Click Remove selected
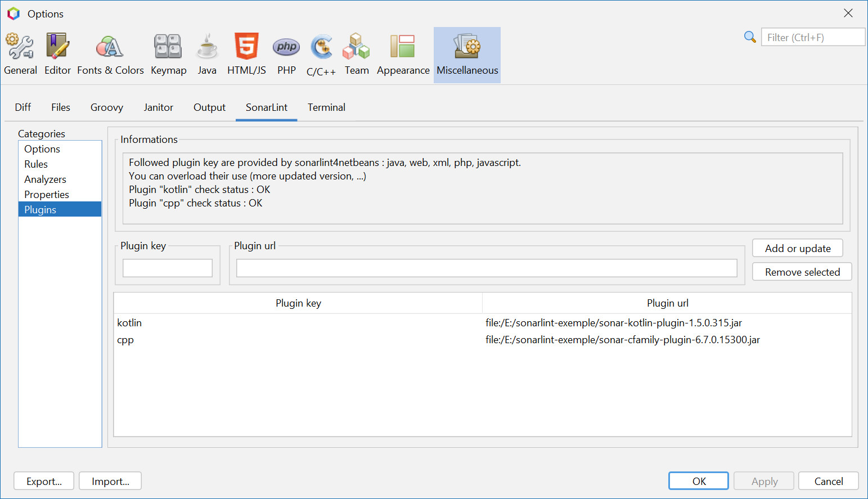 [x=802, y=271]
